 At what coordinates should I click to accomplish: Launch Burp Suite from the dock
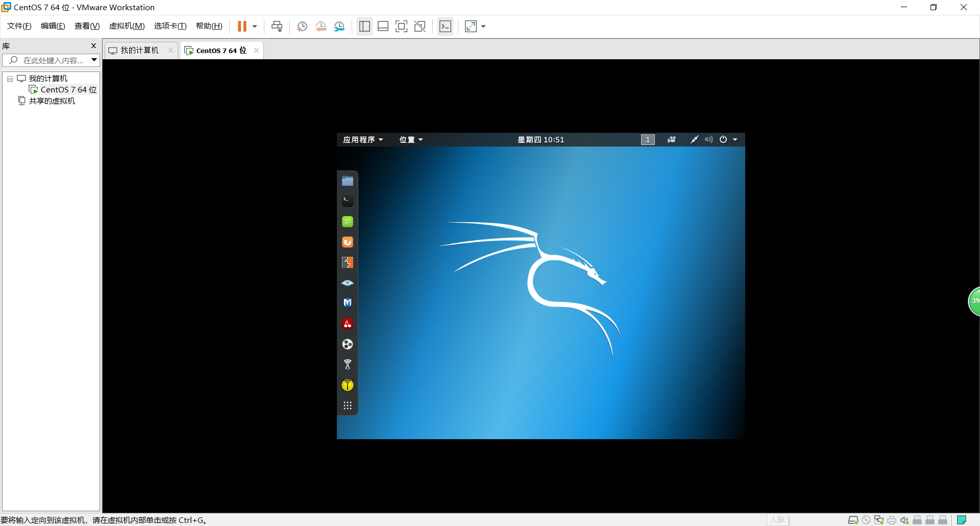click(348, 262)
